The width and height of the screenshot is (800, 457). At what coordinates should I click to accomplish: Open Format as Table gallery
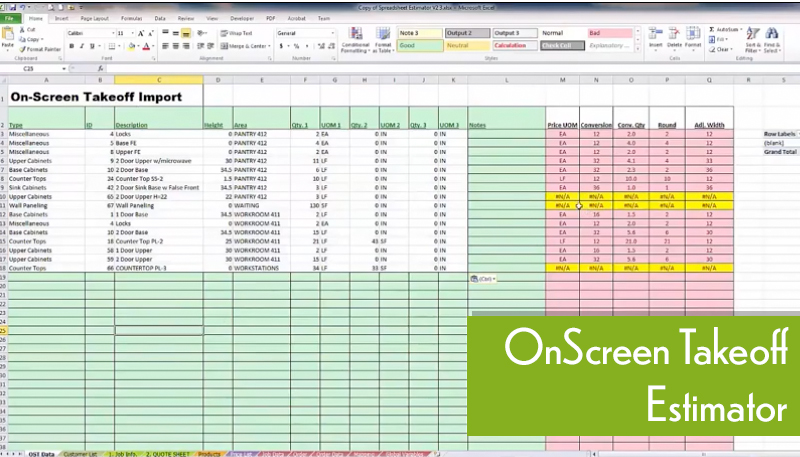click(x=383, y=40)
